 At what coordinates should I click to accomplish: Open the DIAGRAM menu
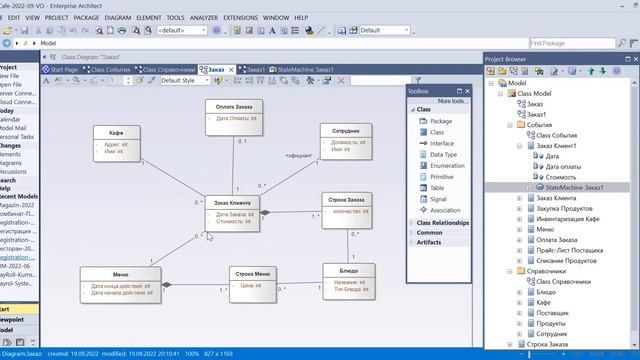pyautogui.click(x=118, y=18)
